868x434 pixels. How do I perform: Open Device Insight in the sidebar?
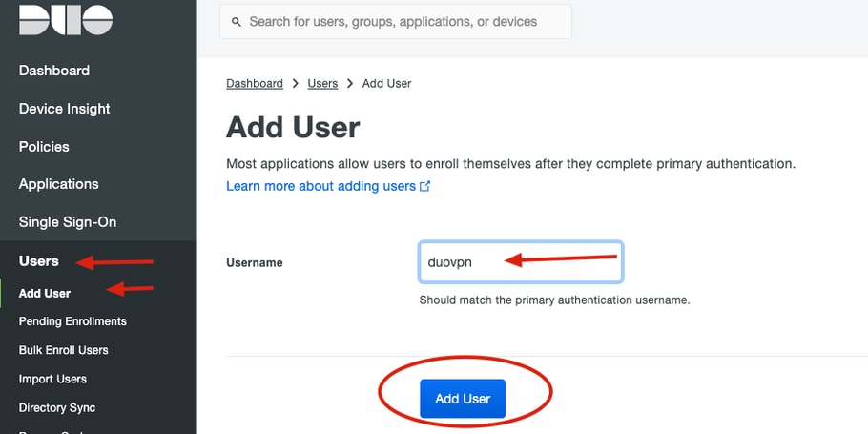[64, 109]
